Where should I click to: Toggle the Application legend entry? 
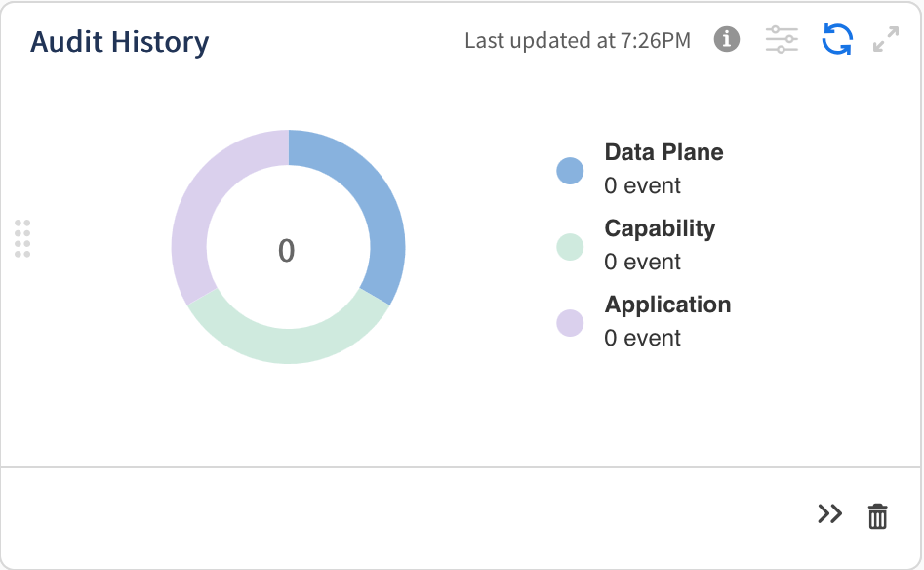667,305
